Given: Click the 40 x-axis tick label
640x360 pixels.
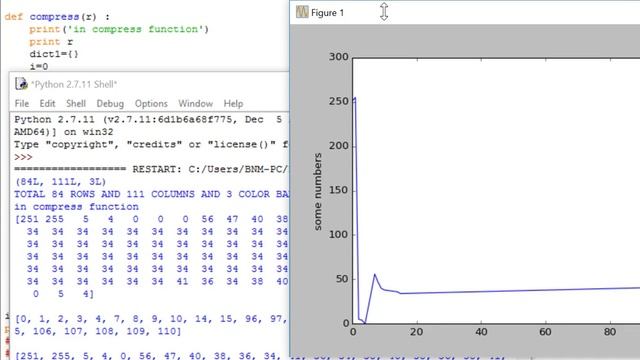Looking at the screenshot, I should 481,332.
